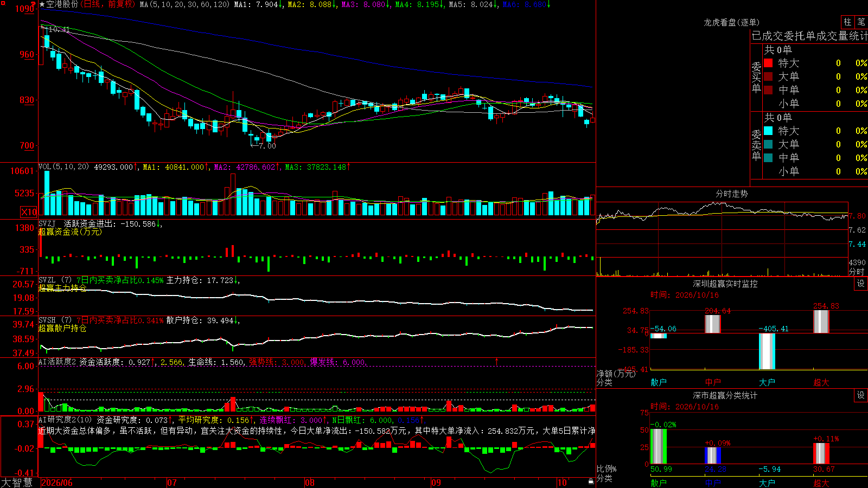The width and height of the screenshot is (868, 488).
Task: Click the AI研究度2(10) indicator label
Action: 66,420
